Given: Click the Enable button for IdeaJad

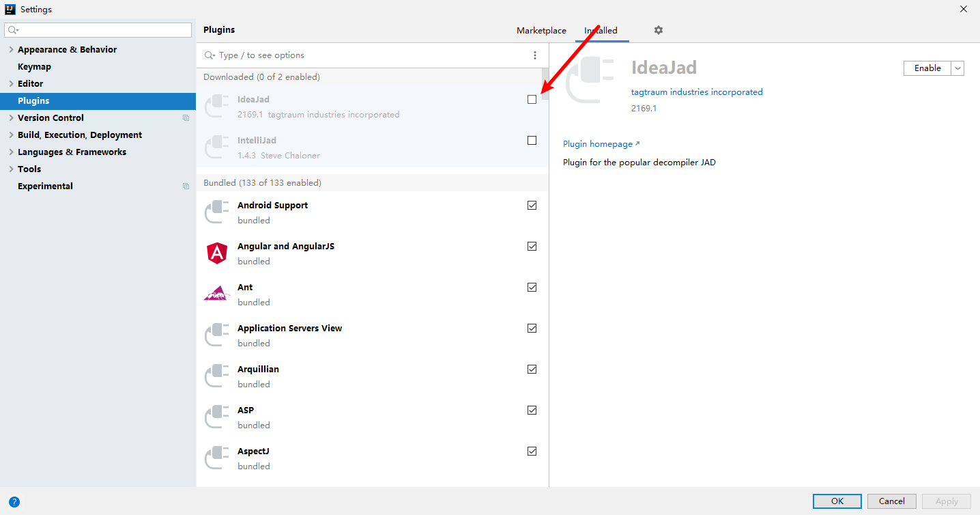Looking at the screenshot, I should click(927, 68).
